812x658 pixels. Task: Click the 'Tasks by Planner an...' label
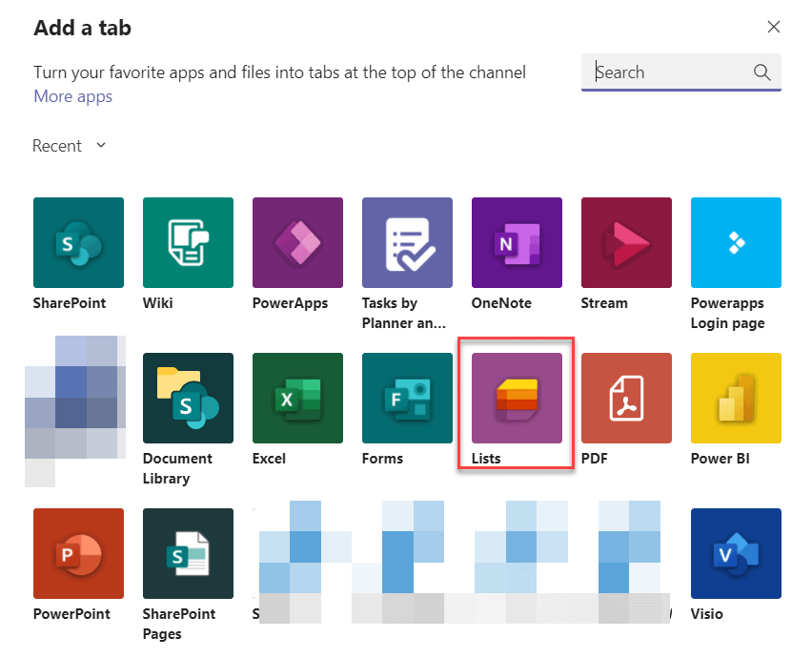pos(404,313)
